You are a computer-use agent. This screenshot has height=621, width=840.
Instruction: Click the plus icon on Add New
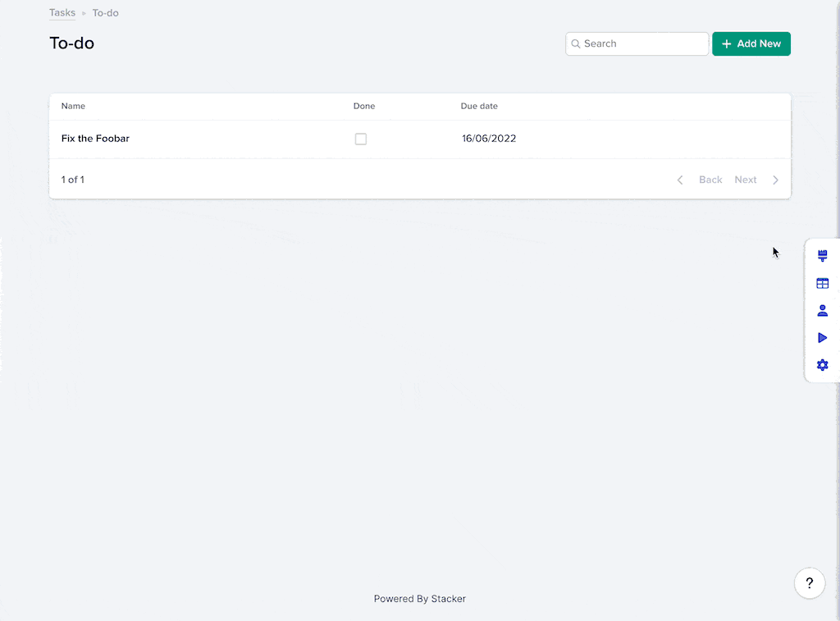(x=726, y=44)
